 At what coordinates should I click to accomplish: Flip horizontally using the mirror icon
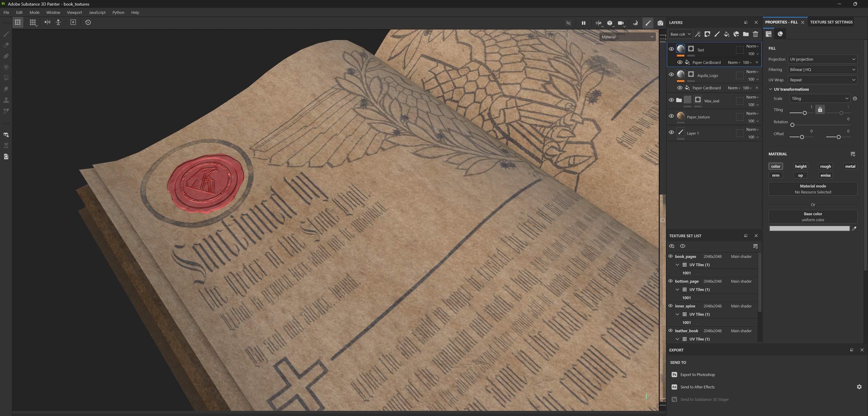click(x=47, y=22)
